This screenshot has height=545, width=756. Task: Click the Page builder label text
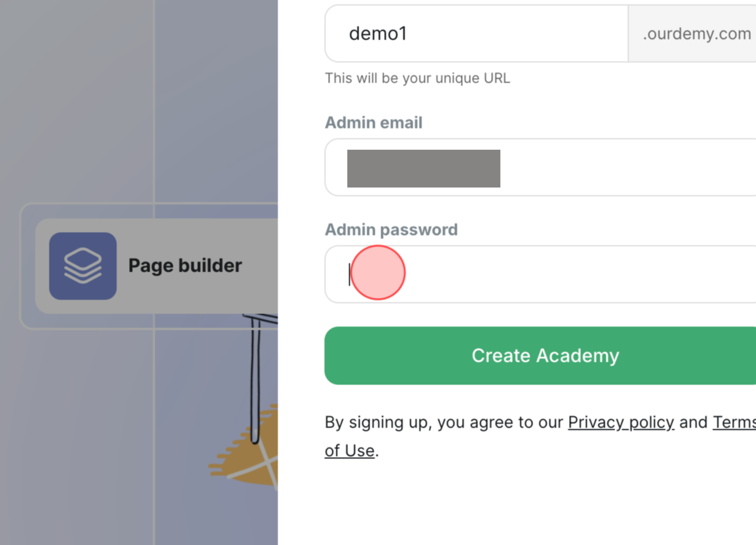(185, 266)
